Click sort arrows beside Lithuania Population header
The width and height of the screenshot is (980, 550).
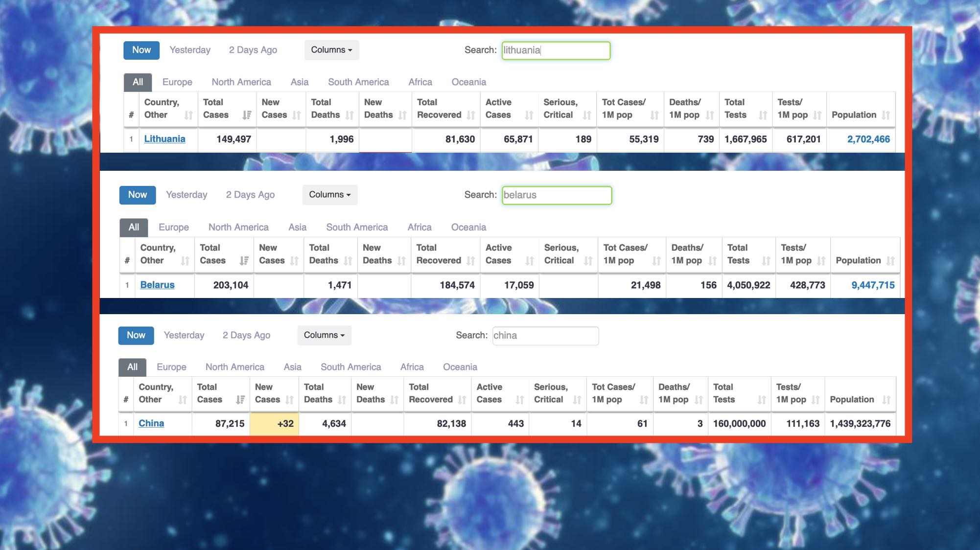[886, 115]
